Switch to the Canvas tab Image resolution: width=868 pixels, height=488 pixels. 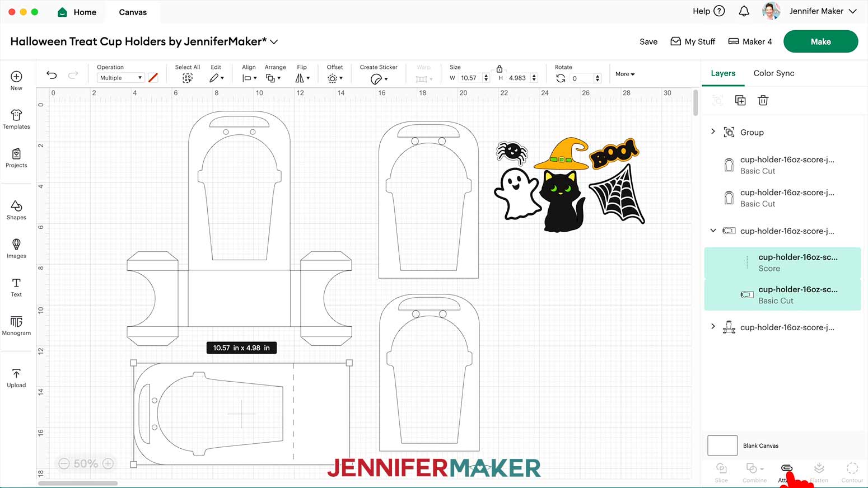coord(133,12)
